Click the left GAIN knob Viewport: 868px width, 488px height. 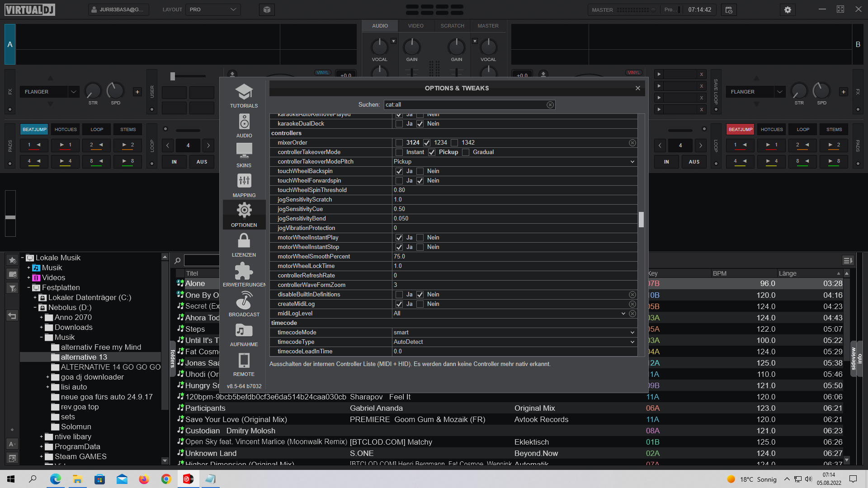pos(411,47)
